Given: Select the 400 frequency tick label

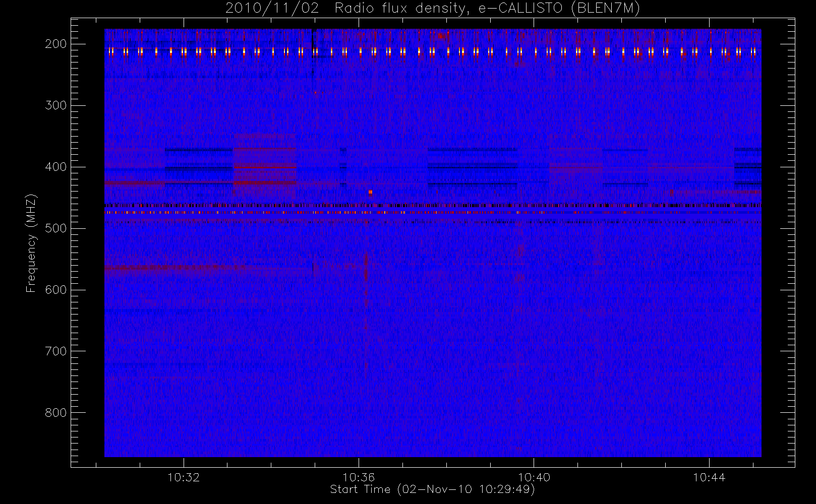Looking at the screenshot, I should pyautogui.click(x=56, y=167).
